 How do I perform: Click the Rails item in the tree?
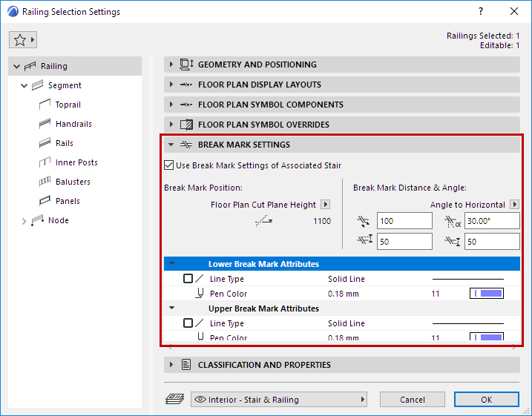coord(64,143)
